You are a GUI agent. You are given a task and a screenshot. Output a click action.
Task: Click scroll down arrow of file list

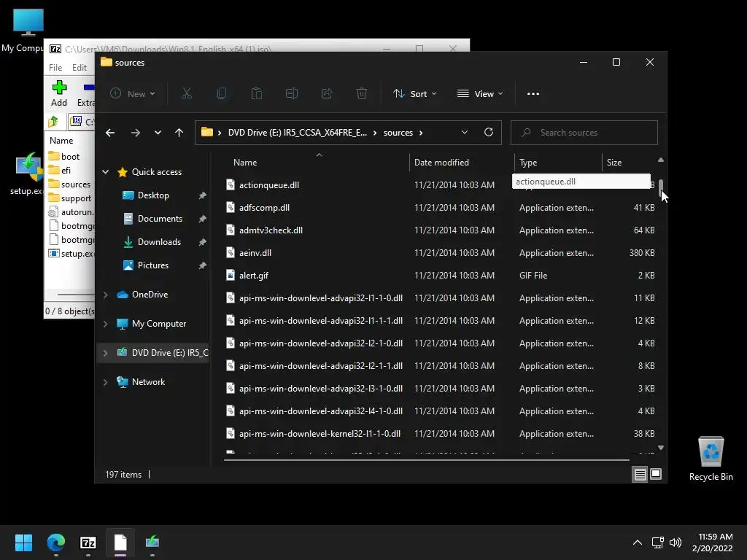click(x=661, y=448)
